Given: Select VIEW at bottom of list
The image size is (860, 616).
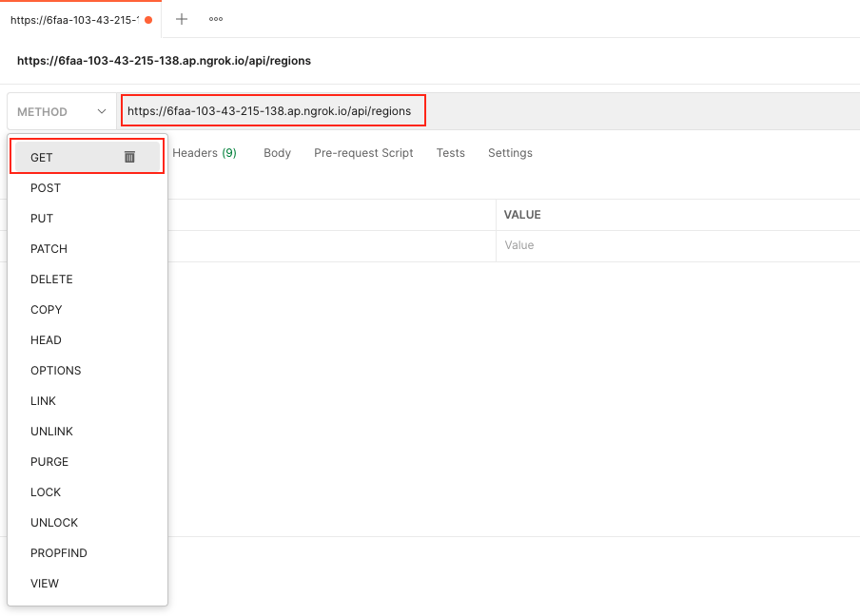Looking at the screenshot, I should pyautogui.click(x=45, y=584).
